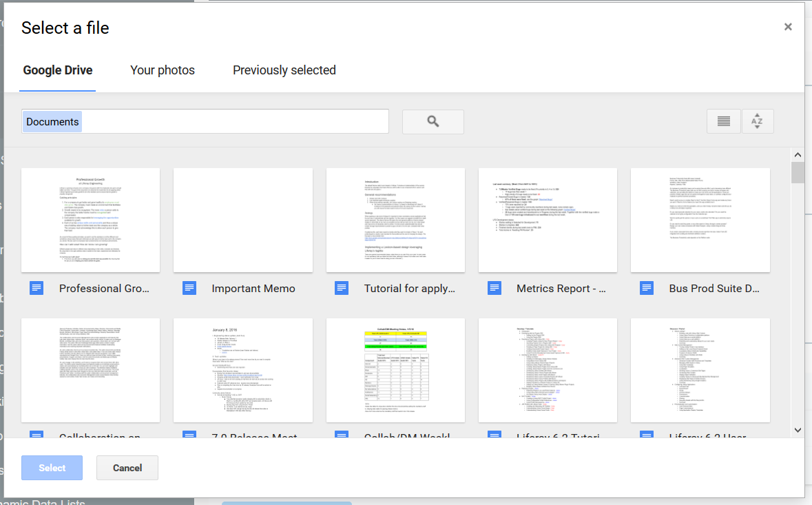
Task: Switch to the Your photos tab
Action: pyautogui.click(x=163, y=70)
